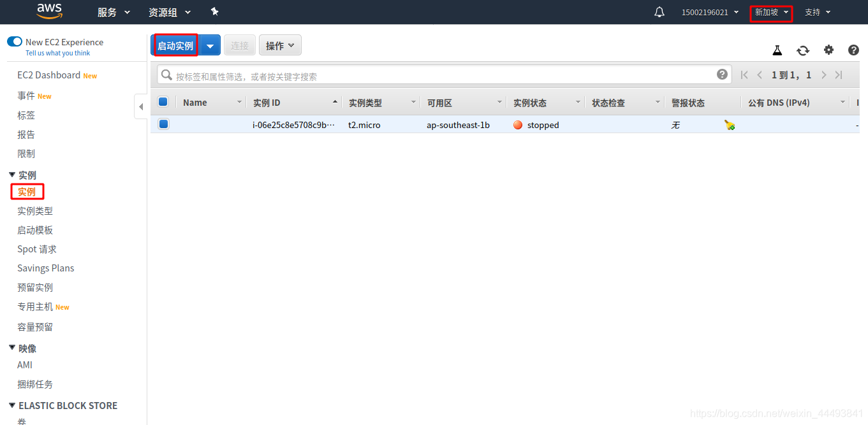
Task: Open Savings Plans in the sidebar
Action: pyautogui.click(x=46, y=268)
